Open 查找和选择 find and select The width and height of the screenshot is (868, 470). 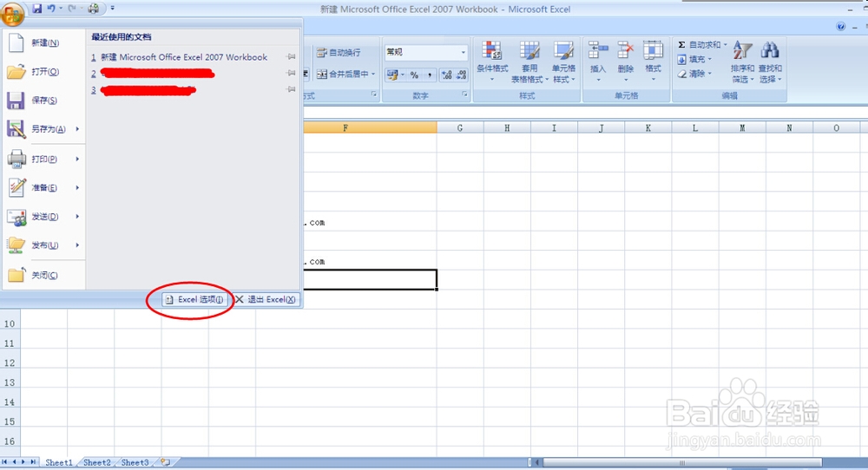(x=770, y=61)
